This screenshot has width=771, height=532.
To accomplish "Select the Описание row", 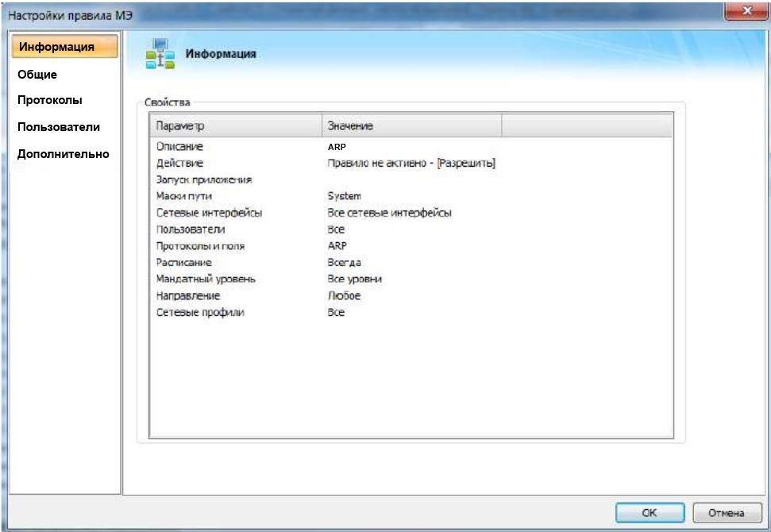I will point(411,147).
